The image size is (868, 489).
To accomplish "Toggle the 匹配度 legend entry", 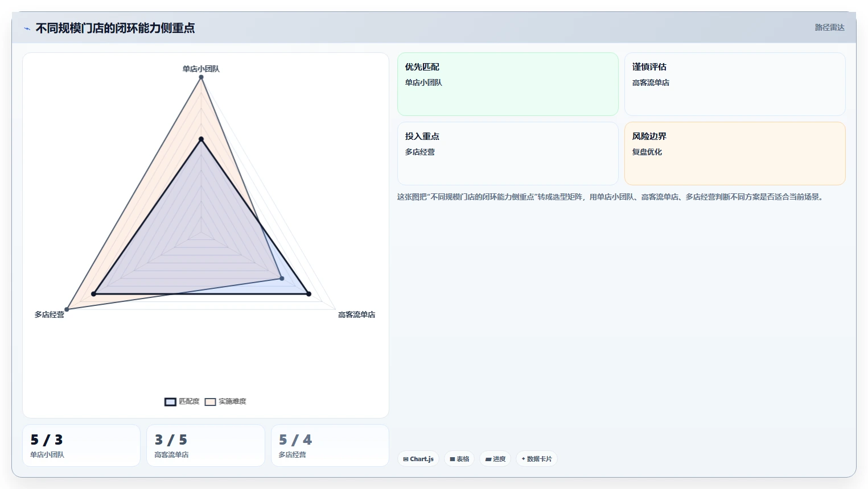I will coord(182,401).
